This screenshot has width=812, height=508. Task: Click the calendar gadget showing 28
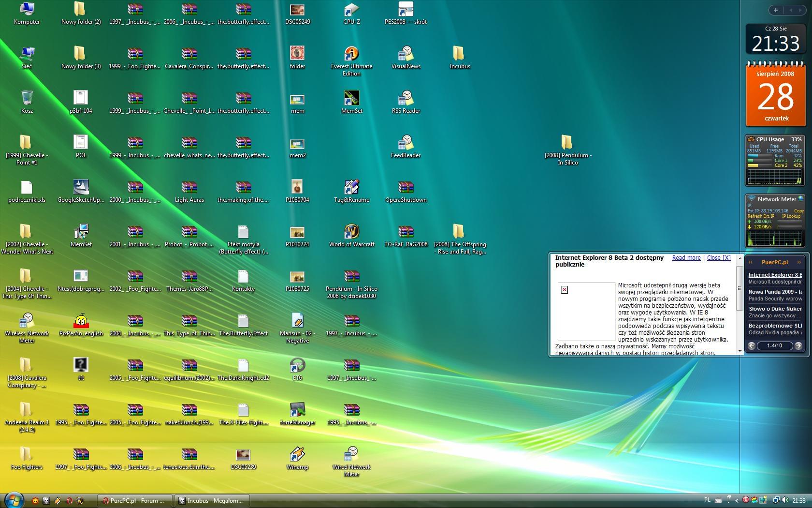[776, 94]
